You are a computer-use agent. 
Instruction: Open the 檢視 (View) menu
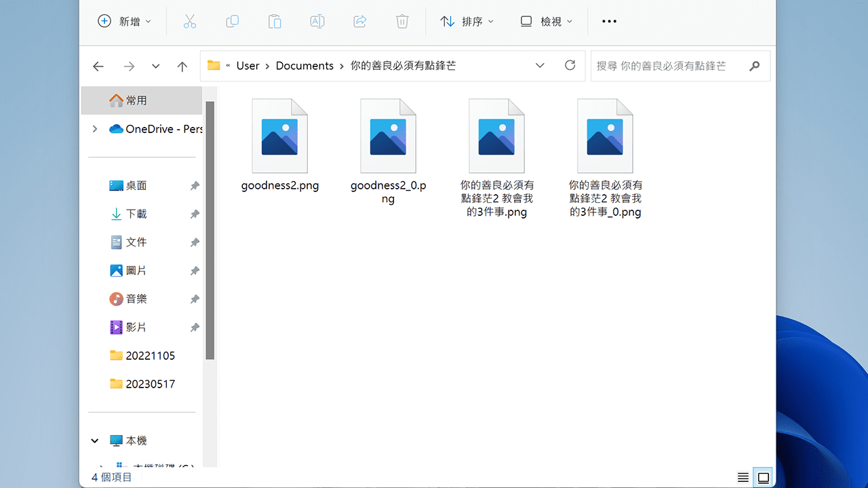(546, 21)
